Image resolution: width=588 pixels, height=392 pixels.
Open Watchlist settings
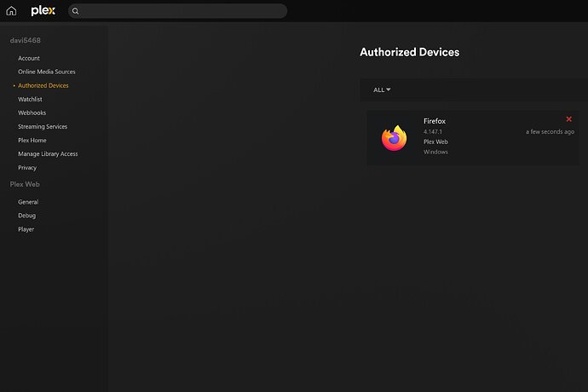[x=30, y=99]
